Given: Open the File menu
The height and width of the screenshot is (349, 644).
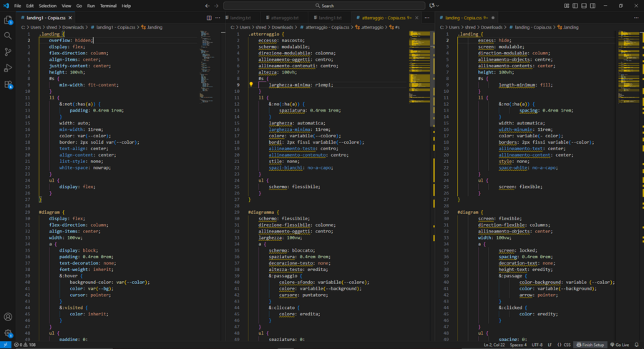Looking at the screenshot, I should tap(18, 6).
